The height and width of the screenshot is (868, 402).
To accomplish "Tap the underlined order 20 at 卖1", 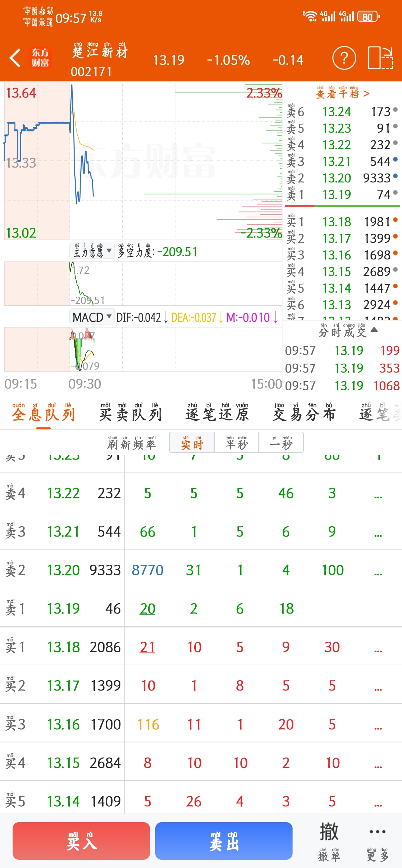I will point(148,609).
